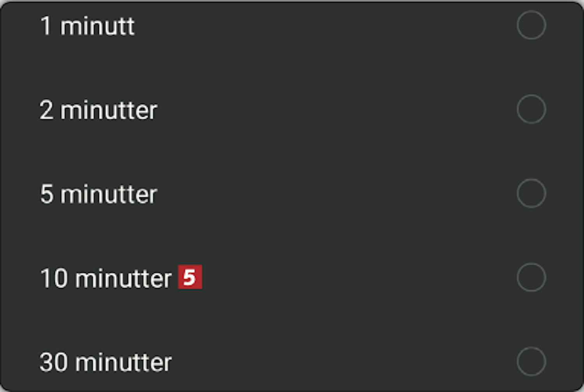Open the badge numbered 5 next to 10 minutter

click(190, 277)
